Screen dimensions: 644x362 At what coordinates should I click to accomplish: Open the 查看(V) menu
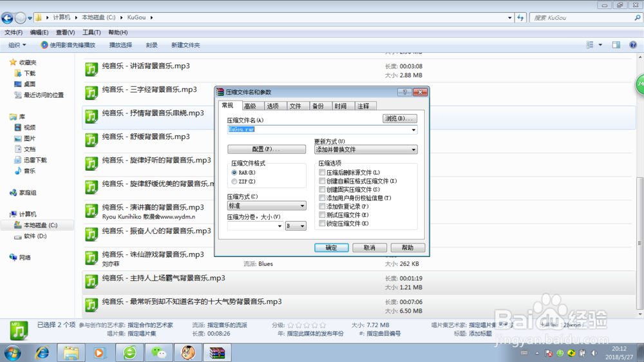[x=65, y=32]
